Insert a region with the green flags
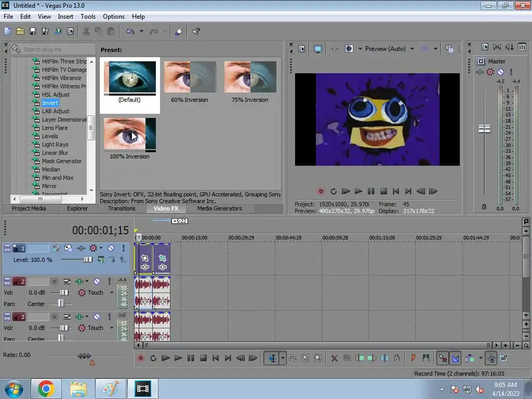 pos(426,358)
